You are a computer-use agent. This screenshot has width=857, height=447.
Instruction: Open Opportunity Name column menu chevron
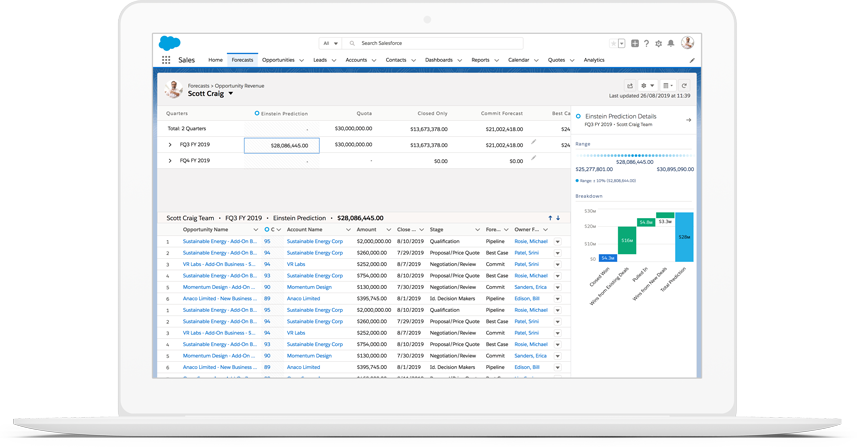tap(255, 230)
